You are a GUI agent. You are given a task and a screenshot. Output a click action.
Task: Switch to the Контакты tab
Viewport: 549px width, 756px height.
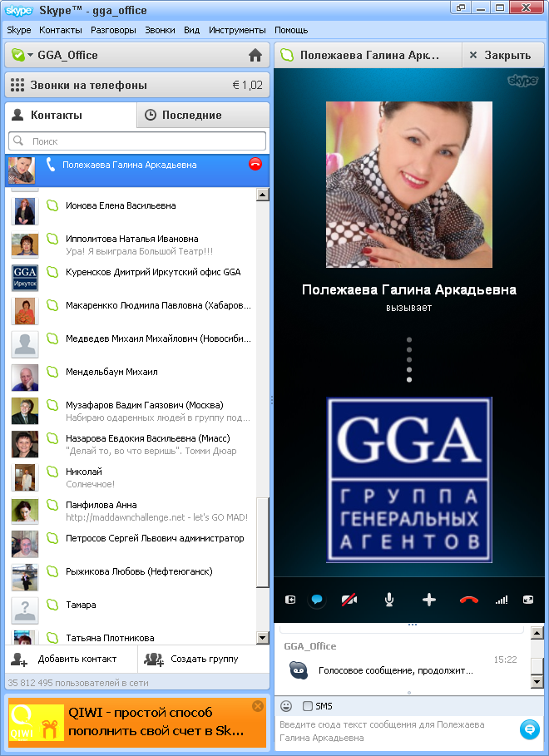(71, 116)
